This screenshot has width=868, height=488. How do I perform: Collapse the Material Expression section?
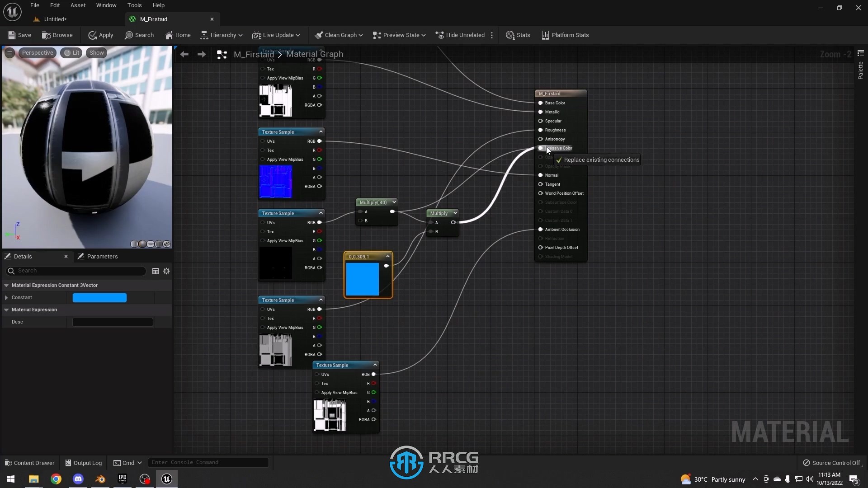pos(6,310)
